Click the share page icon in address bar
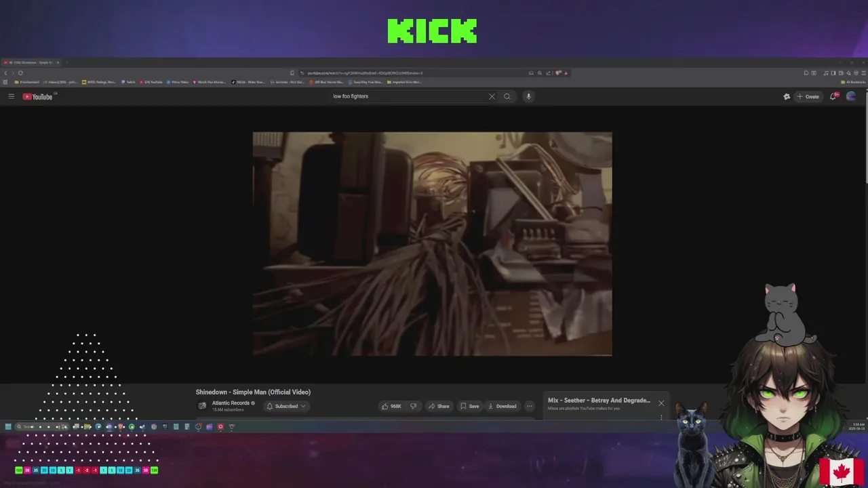The height and width of the screenshot is (488, 868). [548, 73]
